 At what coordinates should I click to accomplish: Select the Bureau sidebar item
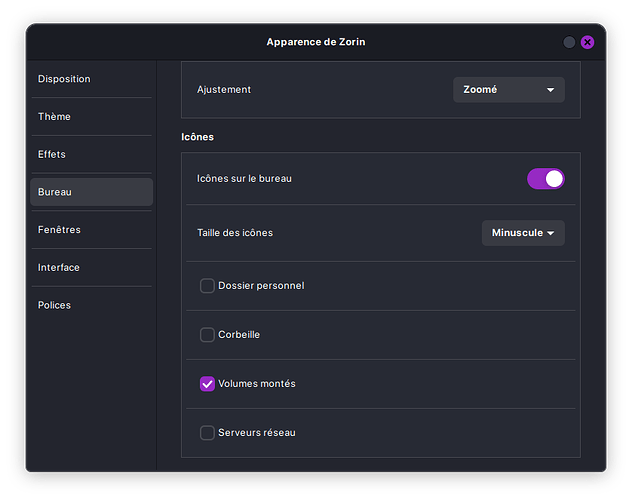(91, 192)
